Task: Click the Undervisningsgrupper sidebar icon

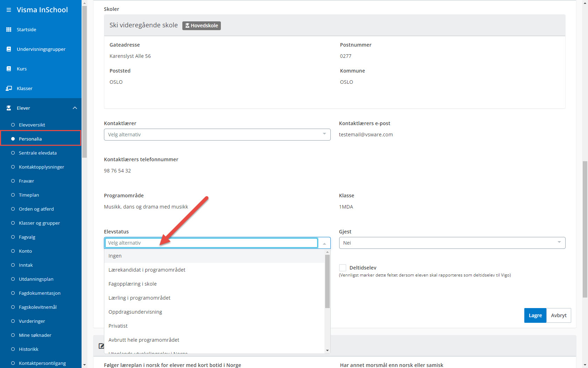Action: coord(9,49)
